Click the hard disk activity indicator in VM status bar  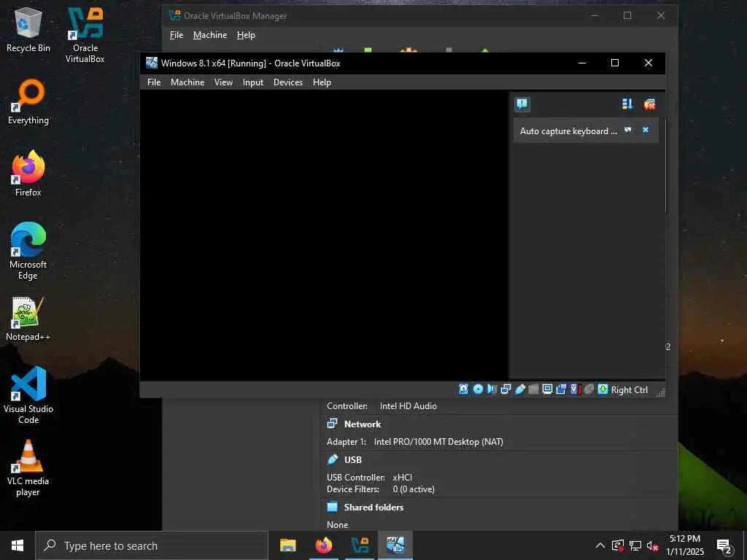pyautogui.click(x=463, y=389)
